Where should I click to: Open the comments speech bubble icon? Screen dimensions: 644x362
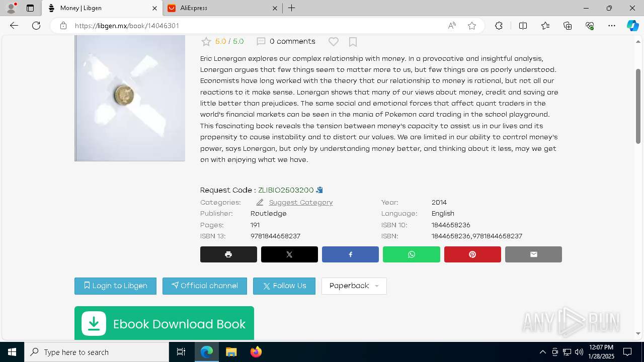coord(261,42)
